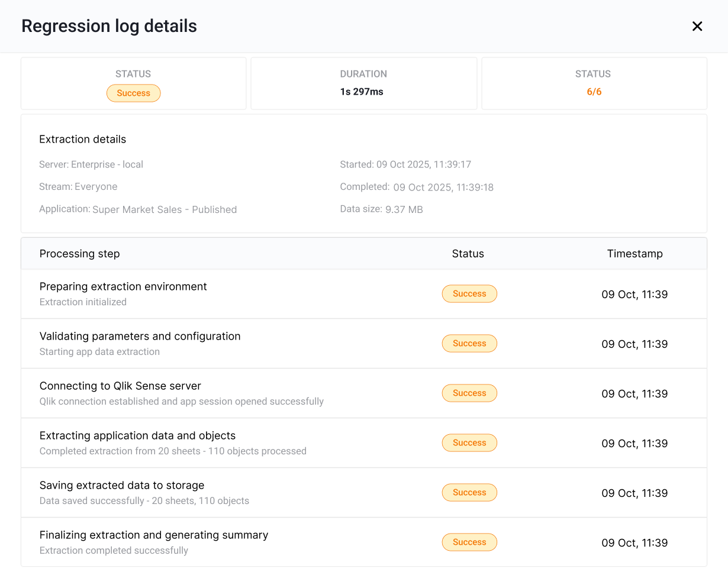Click the Success badge for Extracting application data
This screenshot has width=728, height=575.
(x=469, y=442)
